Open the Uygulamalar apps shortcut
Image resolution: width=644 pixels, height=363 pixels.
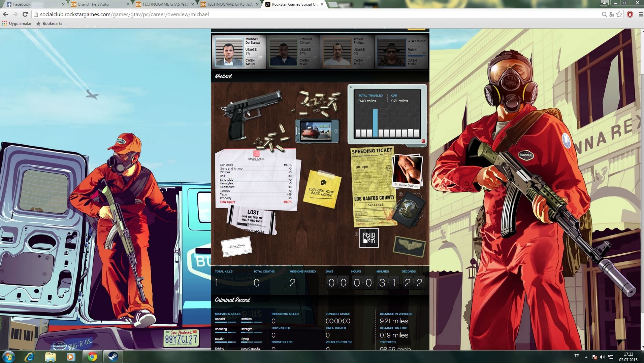(x=17, y=24)
